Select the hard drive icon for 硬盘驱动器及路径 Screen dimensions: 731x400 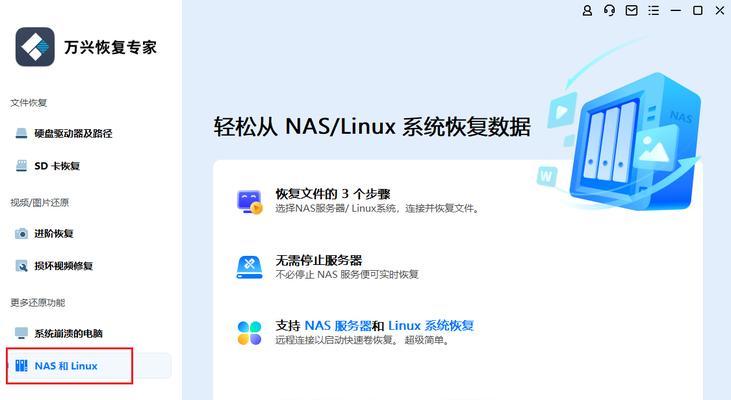(x=21, y=133)
